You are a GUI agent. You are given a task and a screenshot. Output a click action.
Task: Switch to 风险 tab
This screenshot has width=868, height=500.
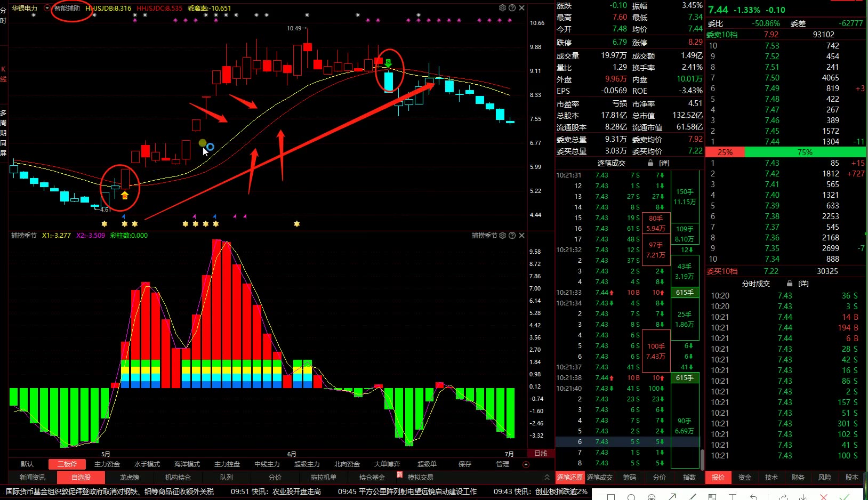[825, 477]
